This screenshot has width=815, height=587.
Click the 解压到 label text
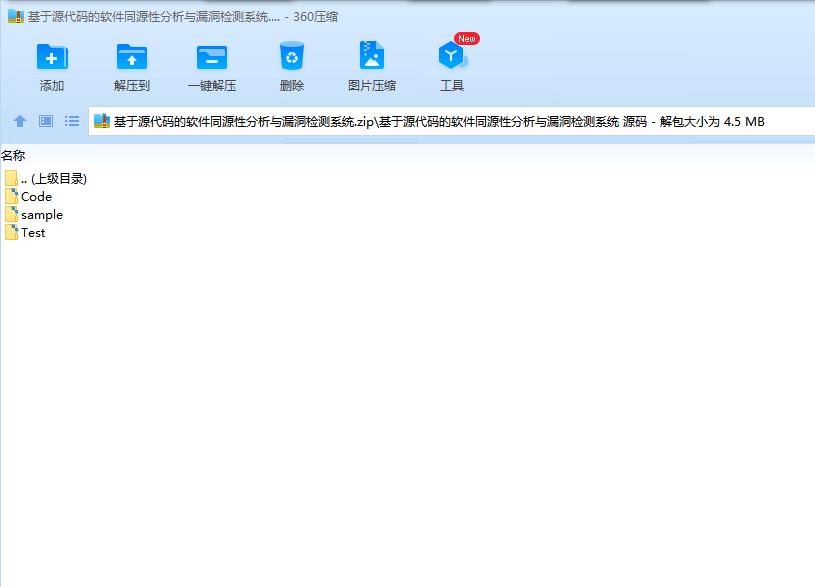click(132, 85)
